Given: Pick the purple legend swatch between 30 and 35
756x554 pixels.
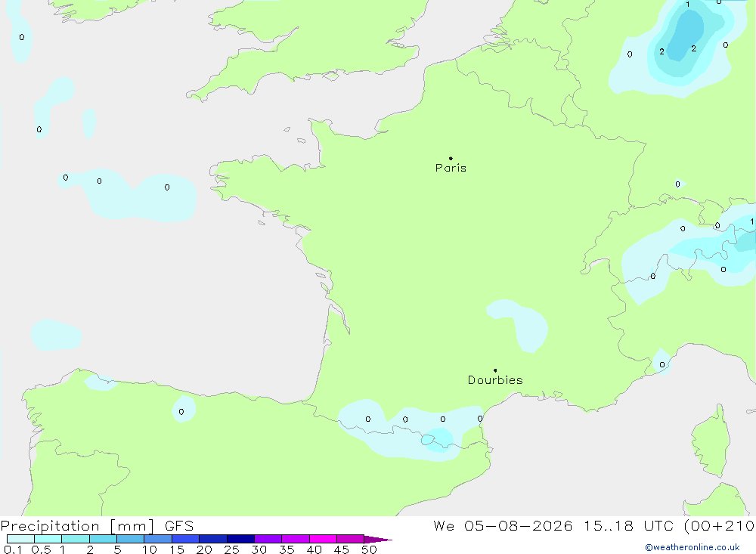Looking at the screenshot, I should click(x=268, y=539).
